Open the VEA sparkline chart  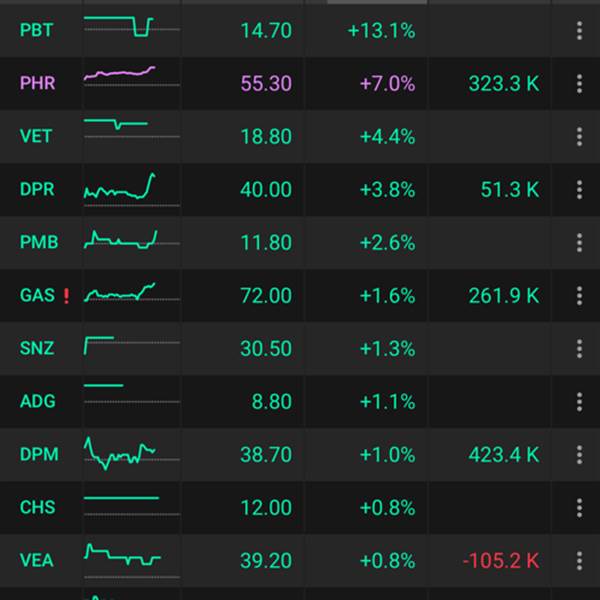tap(131, 561)
